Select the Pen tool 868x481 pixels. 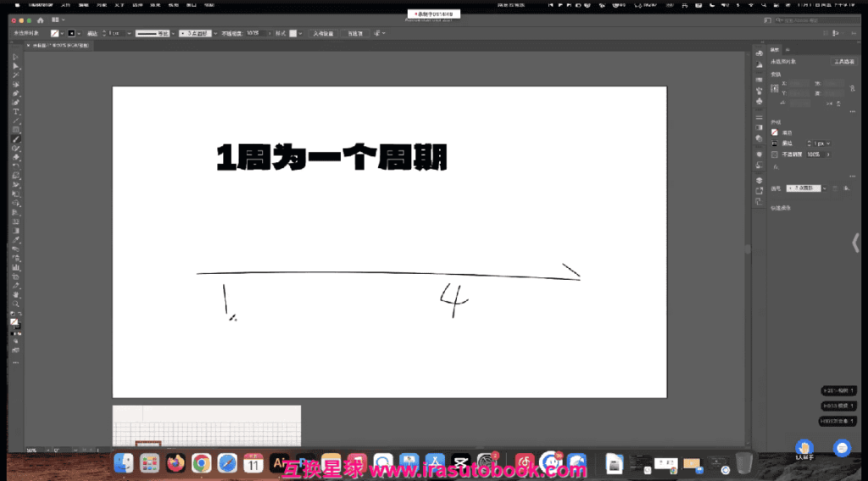[15, 93]
